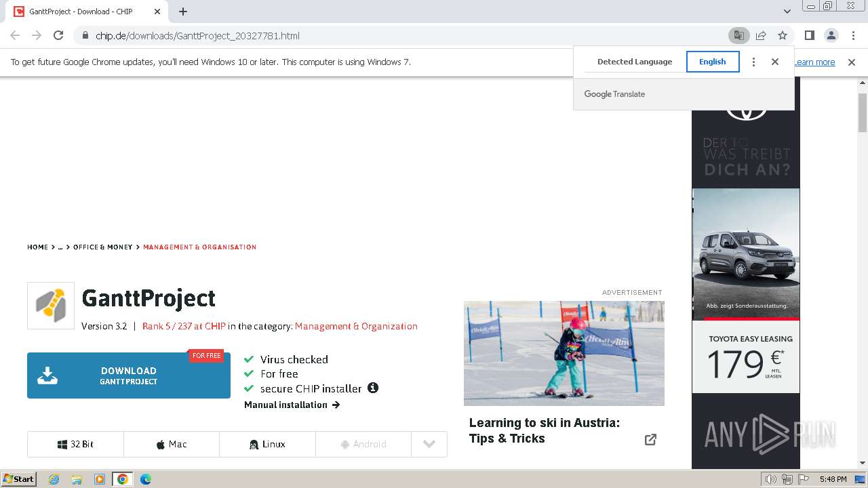Open the Rank 5 / 237 at CHIP link

point(184,326)
